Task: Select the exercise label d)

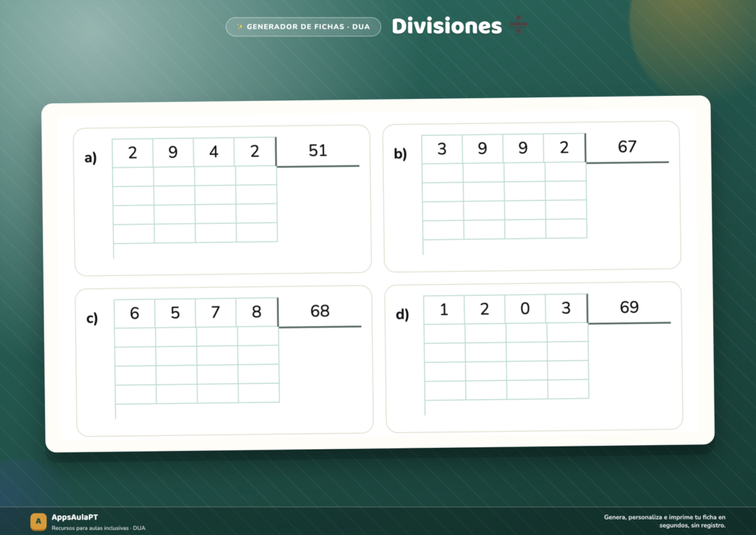Action: [x=402, y=314]
